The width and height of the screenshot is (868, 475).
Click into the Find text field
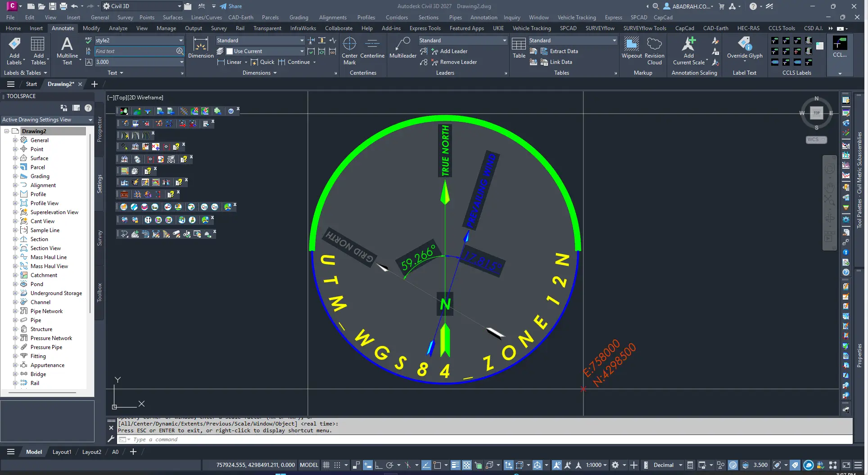pyautogui.click(x=135, y=51)
